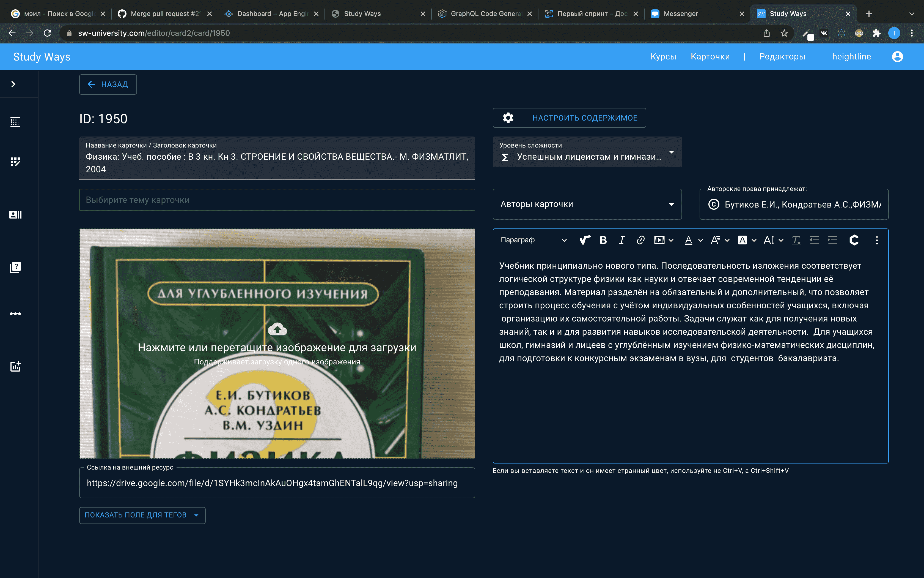Insert math formula with square root icon
The image size is (924, 578).
tap(585, 240)
